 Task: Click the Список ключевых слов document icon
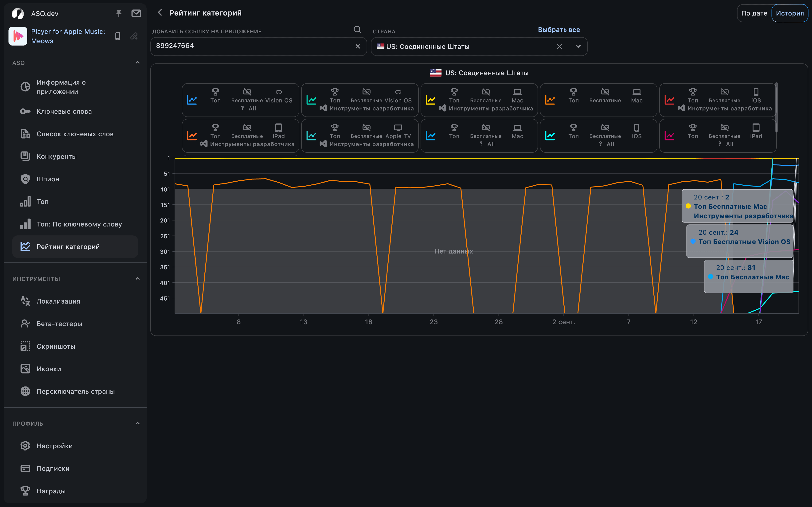(25, 134)
